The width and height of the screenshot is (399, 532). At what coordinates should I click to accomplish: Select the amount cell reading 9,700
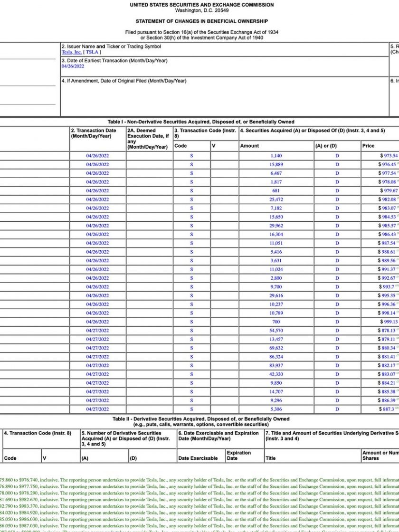coord(276,287)
